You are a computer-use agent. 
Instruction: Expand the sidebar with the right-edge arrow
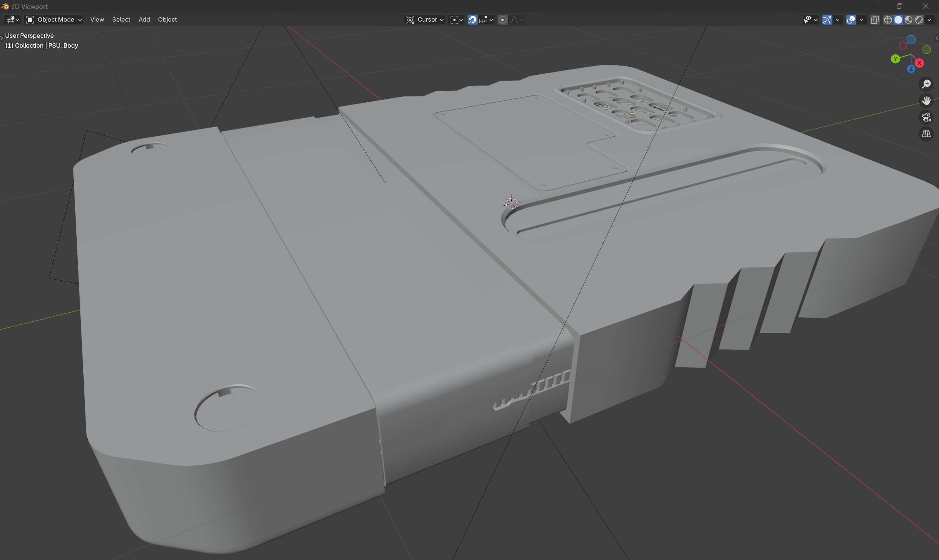pos(936,38)
